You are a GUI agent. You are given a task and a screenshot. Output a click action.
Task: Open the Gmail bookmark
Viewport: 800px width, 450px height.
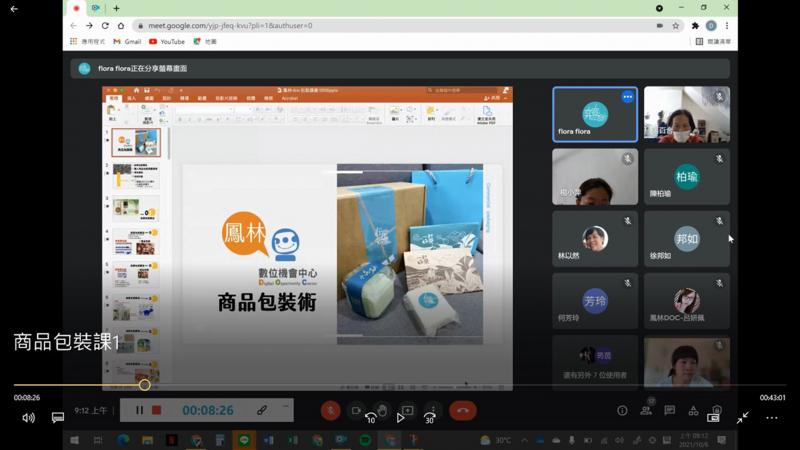128,41
